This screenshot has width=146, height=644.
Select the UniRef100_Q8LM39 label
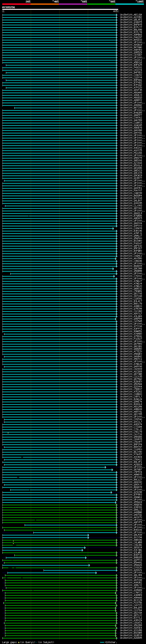[131, 535]
